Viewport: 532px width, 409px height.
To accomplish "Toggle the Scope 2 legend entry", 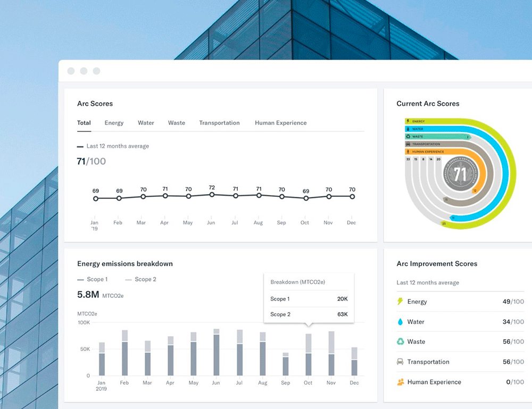I will click(141, 279).
